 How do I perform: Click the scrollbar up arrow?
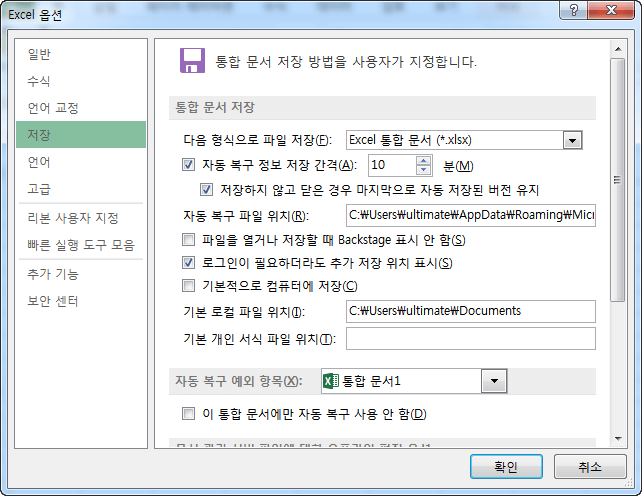click(x=618, y=49)
